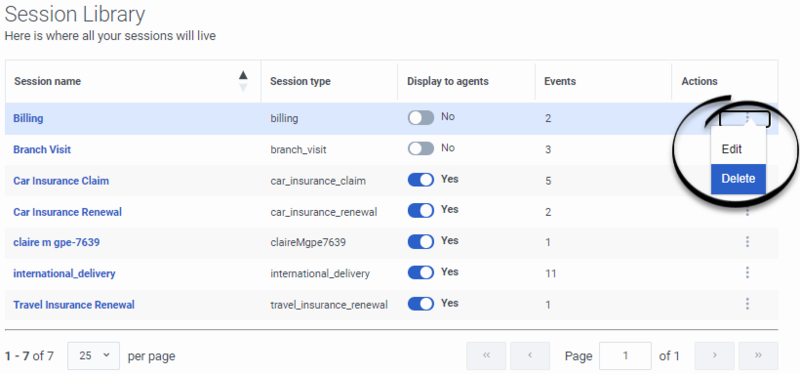Enable Display to agents for Branch Visit
The height and width of the screenshot is (374, 800).
coord(421,149)
